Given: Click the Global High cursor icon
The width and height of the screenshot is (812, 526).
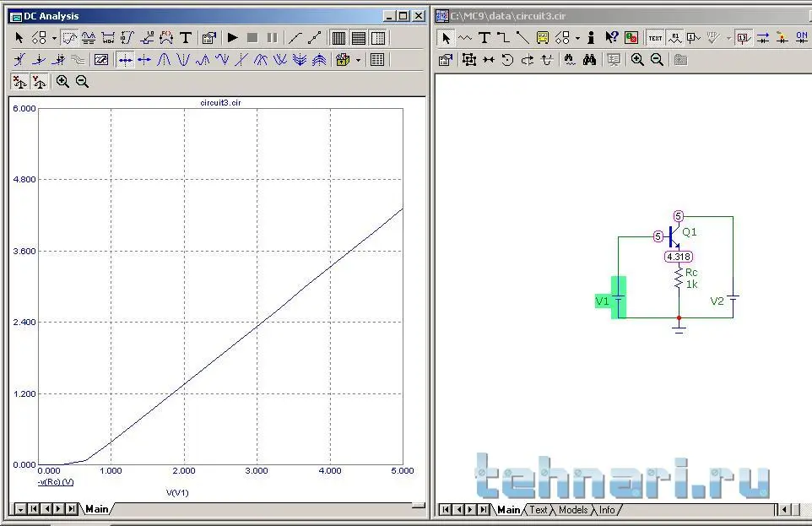Looking at the screenshot, I should coord(261,60).
